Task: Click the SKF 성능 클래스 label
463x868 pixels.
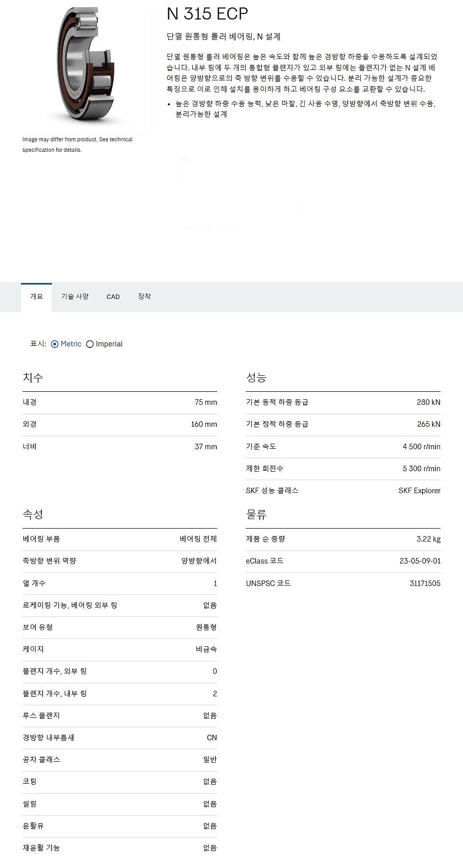Action: pyautogui.click(x=272, y=491)
